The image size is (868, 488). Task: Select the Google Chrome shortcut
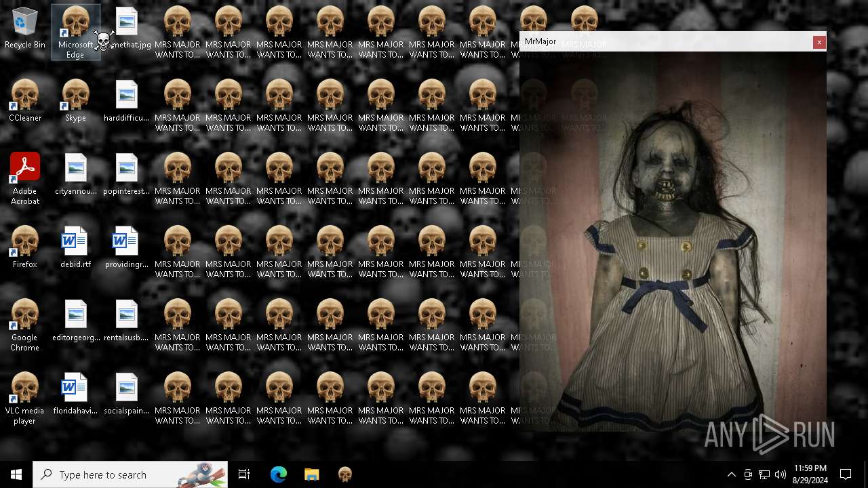click(x=25, y=326)
